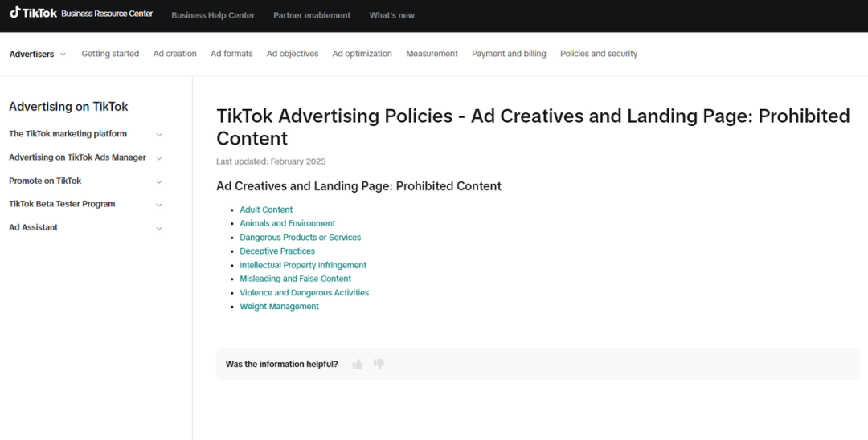Open Intellectual Property Infringement link
Screen dimensions: 868x440
303,265
